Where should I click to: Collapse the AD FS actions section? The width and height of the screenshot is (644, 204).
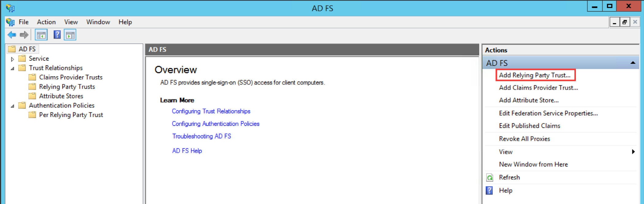633,63
